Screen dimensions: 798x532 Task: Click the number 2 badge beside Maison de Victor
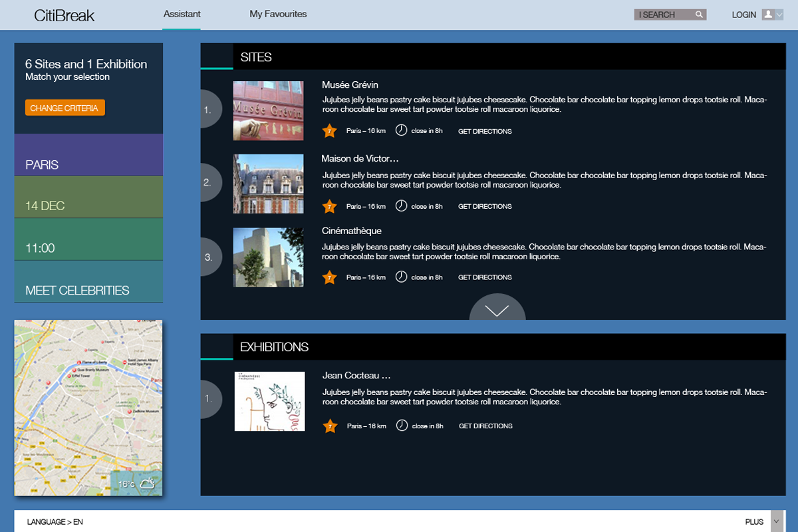(x=209, y=182)
